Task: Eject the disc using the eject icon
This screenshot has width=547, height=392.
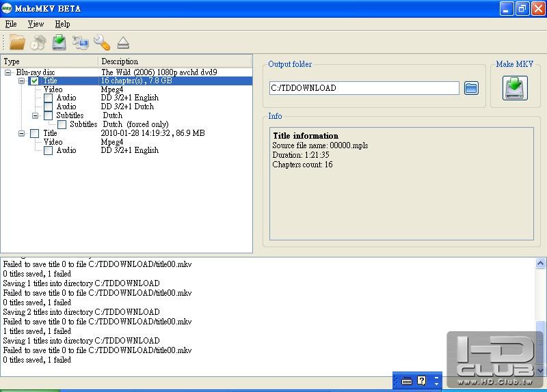Action: [x=123, y=43]
